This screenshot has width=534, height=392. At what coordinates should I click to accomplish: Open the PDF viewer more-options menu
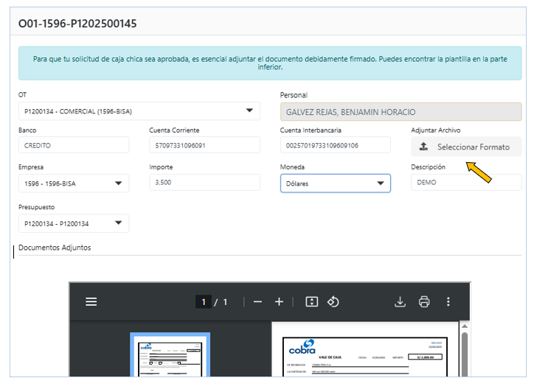point(448,302)
